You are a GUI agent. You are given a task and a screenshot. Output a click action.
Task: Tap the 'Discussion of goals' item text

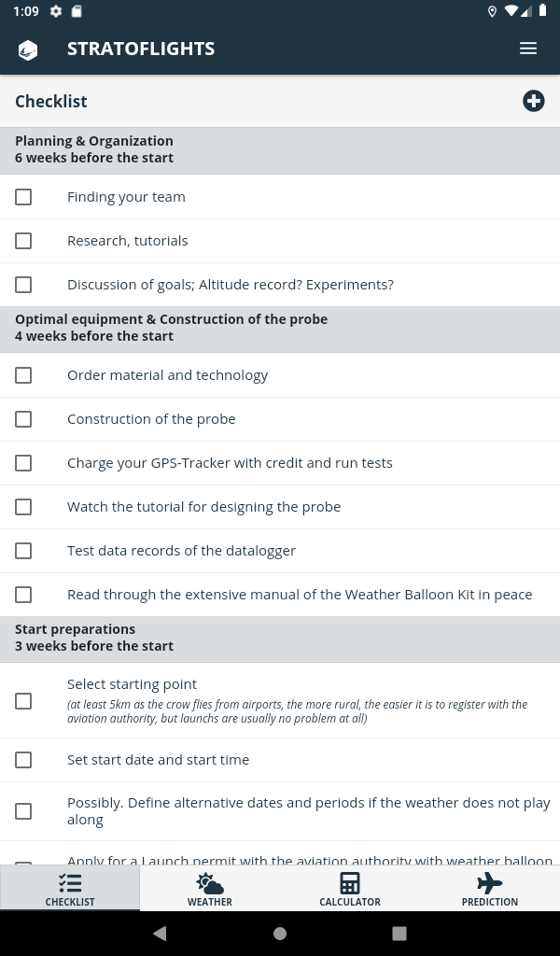[231, 285]
